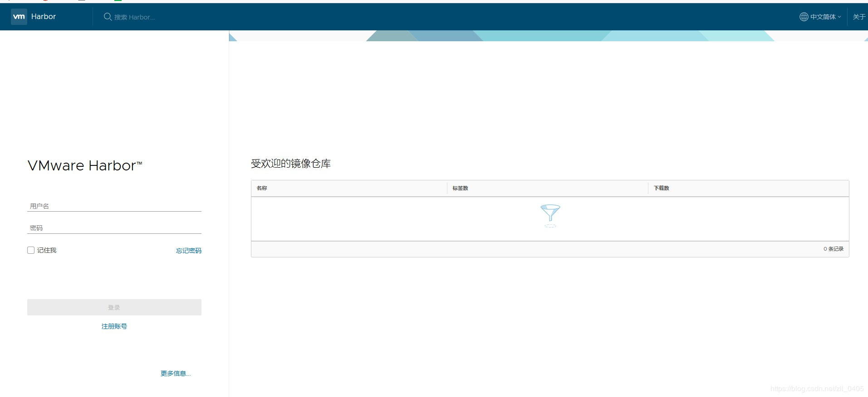Open the 忘记密码 link
The width and height of the screenshot is (868, 397).
(x=189, y=251)
